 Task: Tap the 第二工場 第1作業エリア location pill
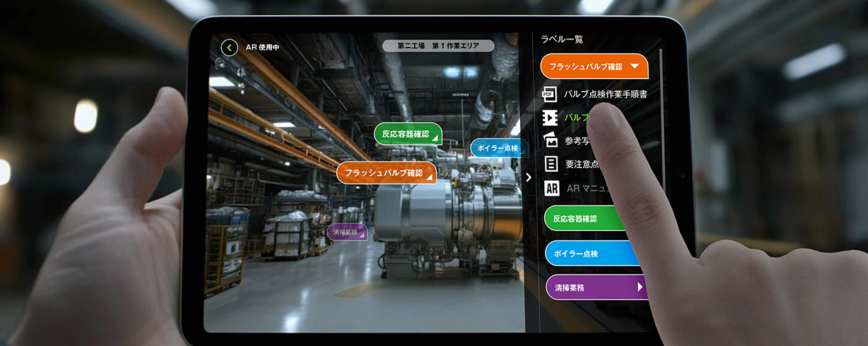pos(438,46)
